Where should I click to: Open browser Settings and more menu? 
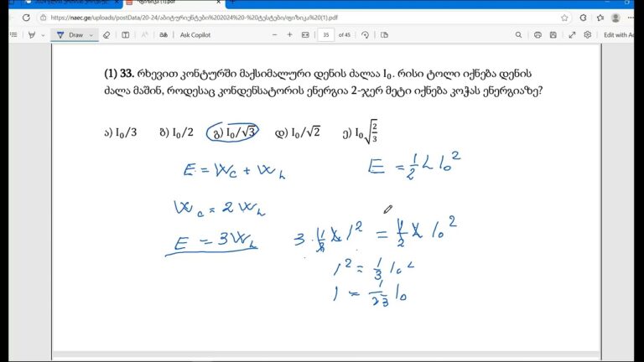click(x=631, y=18)
